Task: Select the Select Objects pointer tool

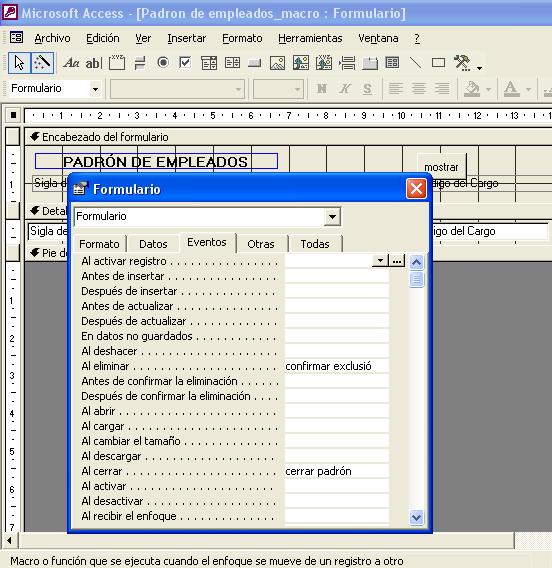Action: point(19,63)
